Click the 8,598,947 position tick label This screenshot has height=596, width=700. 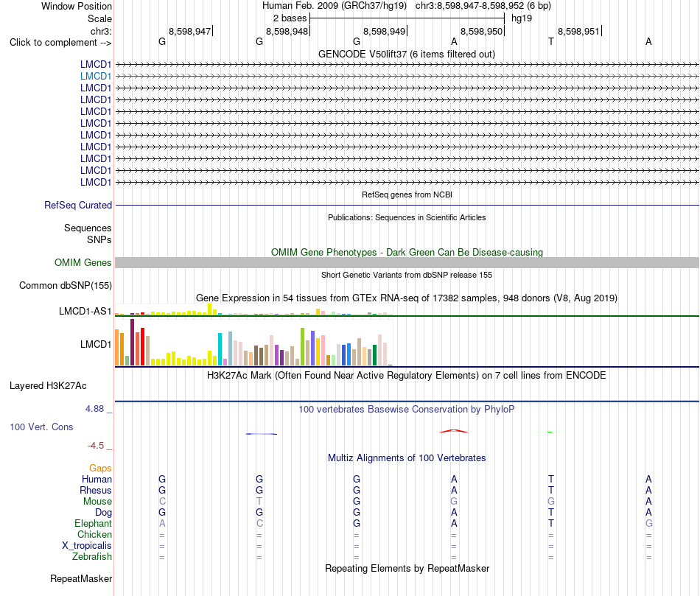point(189,31)
